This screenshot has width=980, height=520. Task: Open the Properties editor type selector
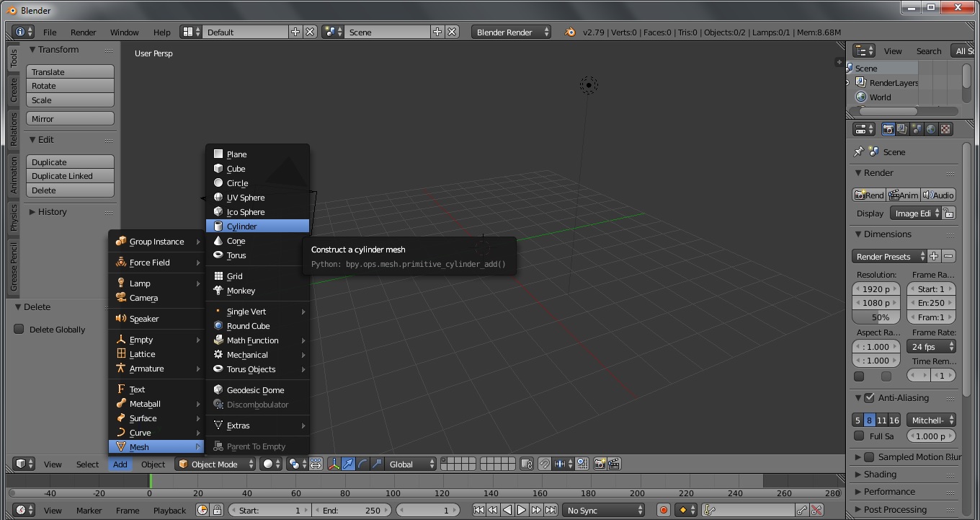click(x=863, y=129)
